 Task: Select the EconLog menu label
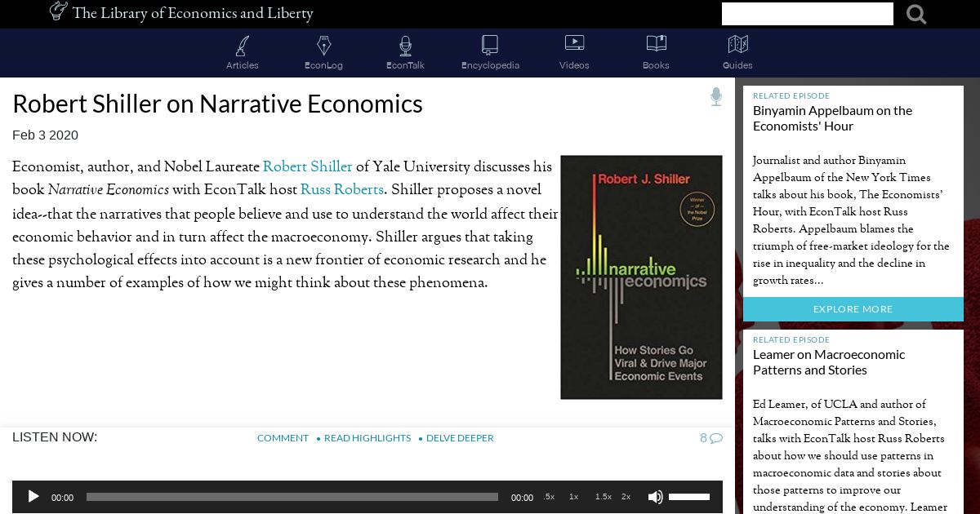coord(323,65)
